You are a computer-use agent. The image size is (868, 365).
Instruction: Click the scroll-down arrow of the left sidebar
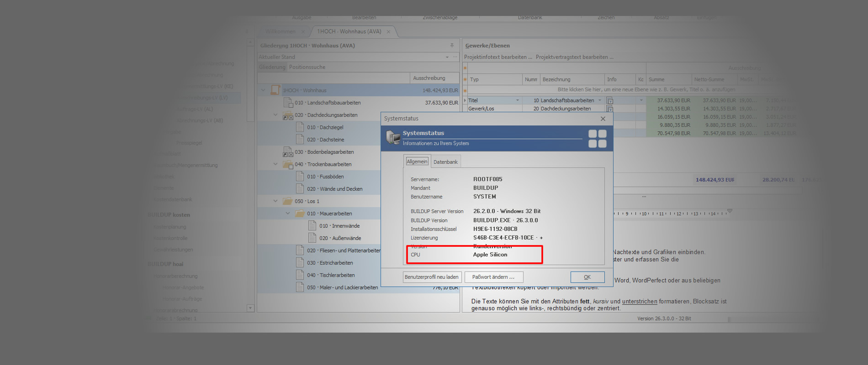[x=250, y=308]
